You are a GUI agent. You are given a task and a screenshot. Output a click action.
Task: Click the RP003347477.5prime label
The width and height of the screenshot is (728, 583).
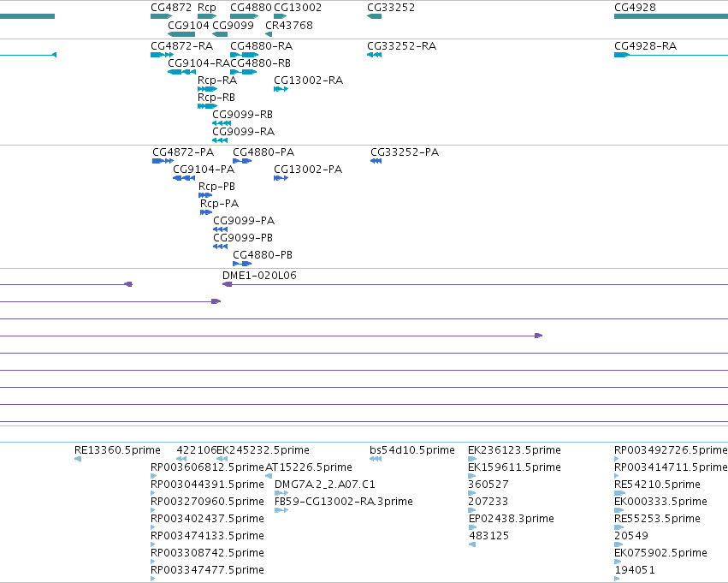click(x=207, y=569)
